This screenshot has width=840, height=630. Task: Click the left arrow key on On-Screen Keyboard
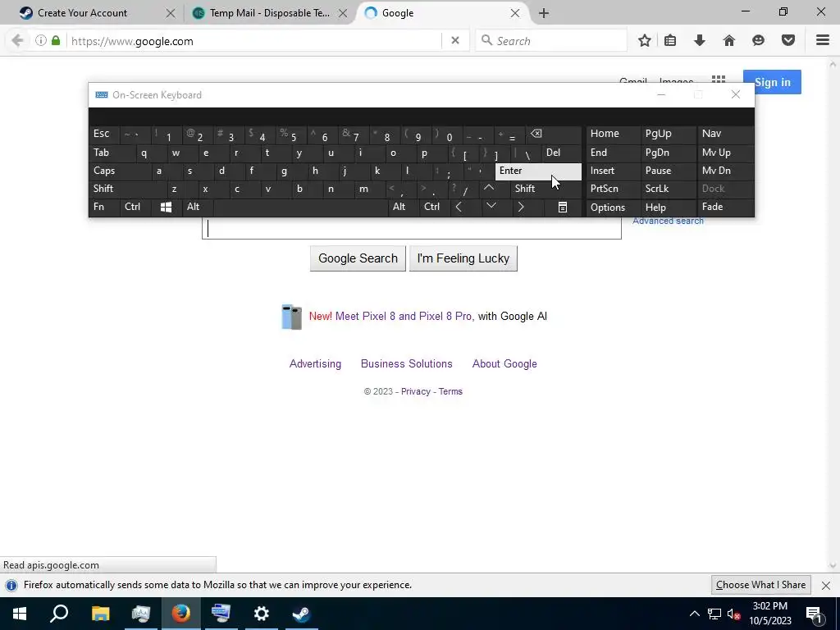(459, 207)
